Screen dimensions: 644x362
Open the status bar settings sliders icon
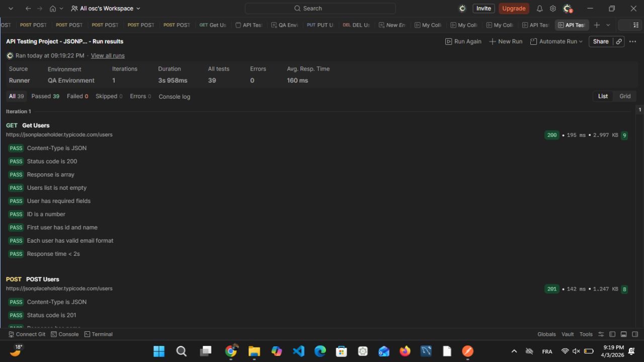tap(601, 334)
